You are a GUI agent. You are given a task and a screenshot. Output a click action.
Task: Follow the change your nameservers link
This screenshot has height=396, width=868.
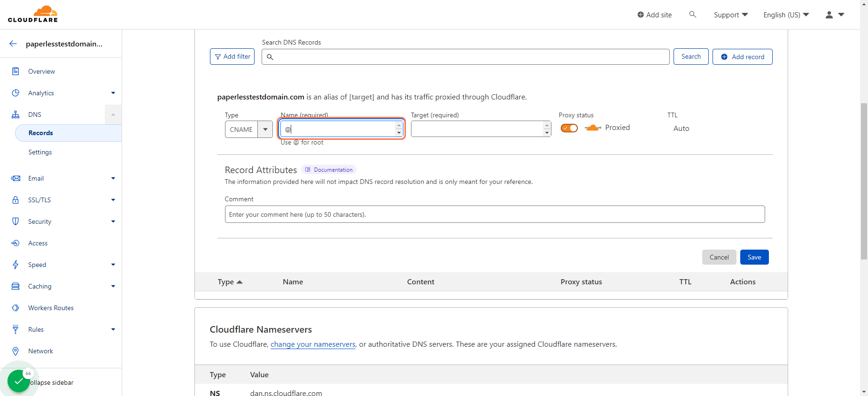[313, 344]
